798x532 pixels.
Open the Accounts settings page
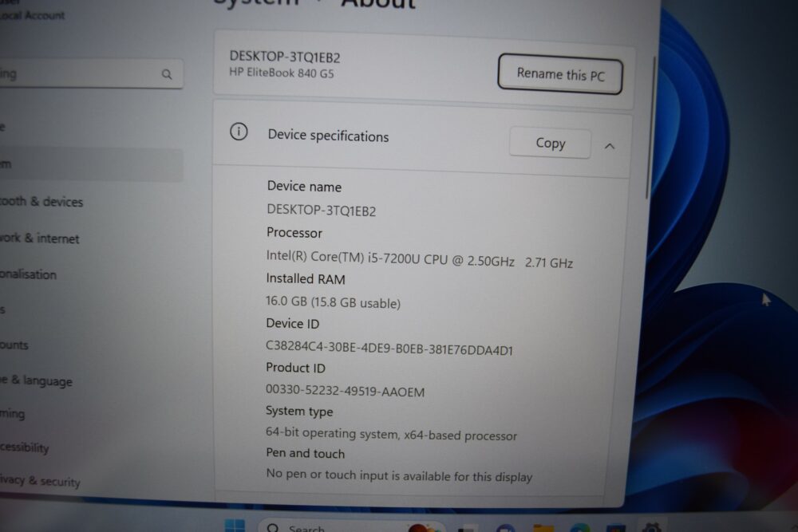coord(14,345)
